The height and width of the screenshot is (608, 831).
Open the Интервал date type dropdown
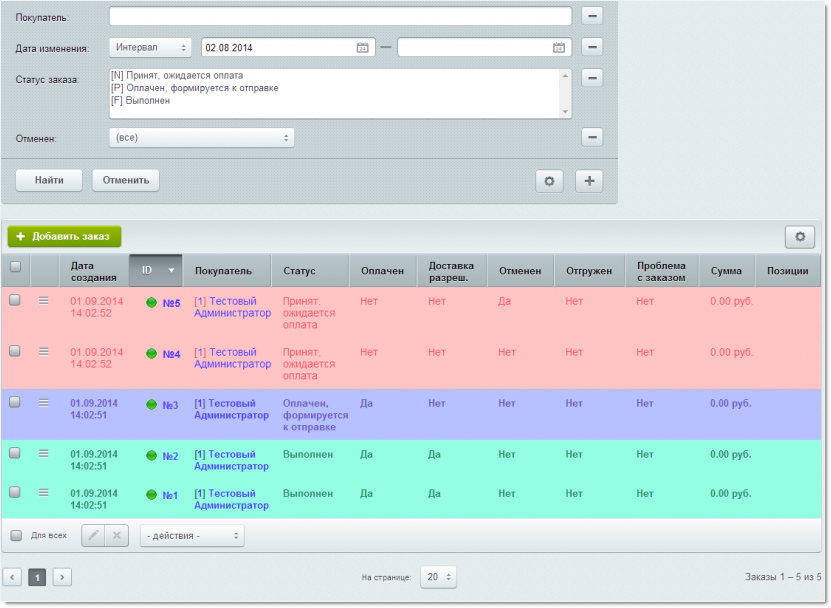[x=150, y=48]
